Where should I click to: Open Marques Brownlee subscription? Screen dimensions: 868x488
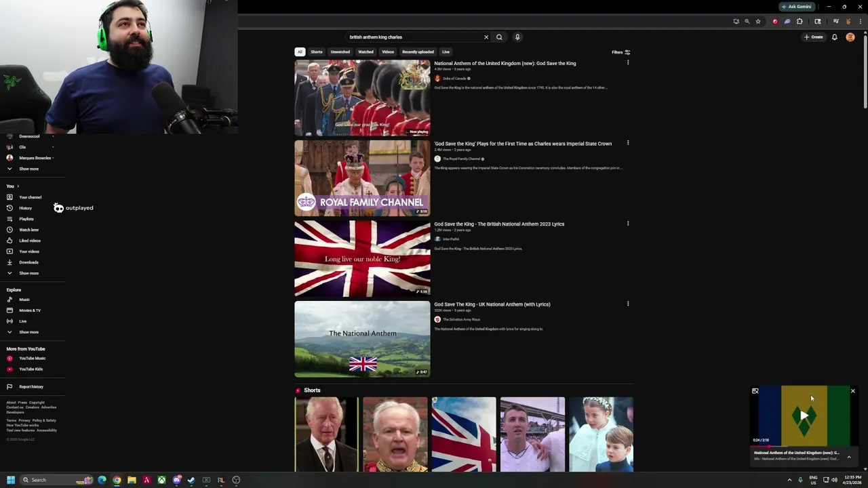(x=35, y=158)
